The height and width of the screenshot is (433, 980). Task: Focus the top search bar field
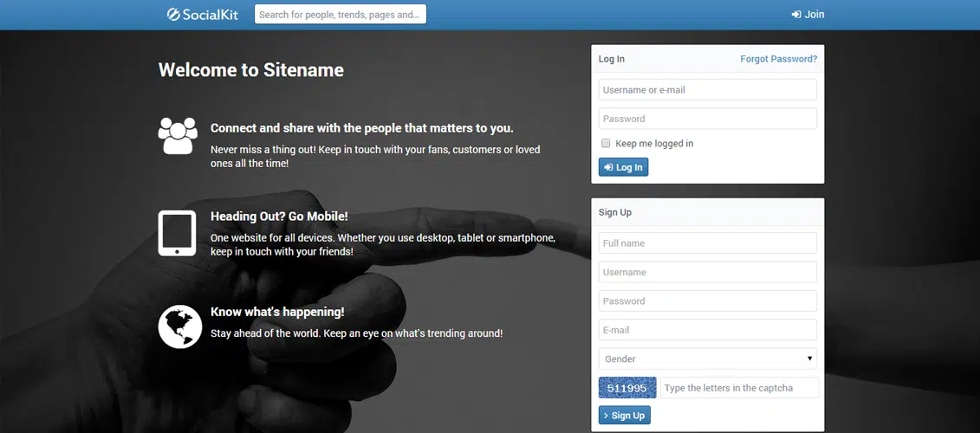click(340, 15)
